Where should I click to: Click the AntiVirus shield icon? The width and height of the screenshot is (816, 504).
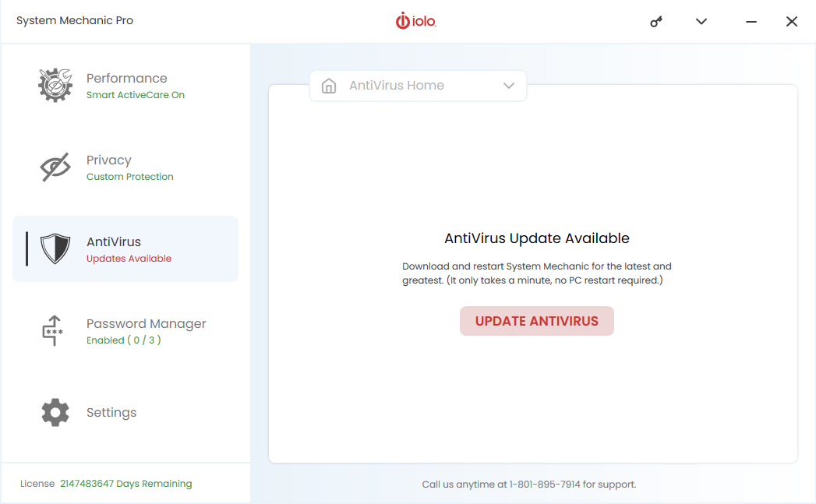(55, 248)
